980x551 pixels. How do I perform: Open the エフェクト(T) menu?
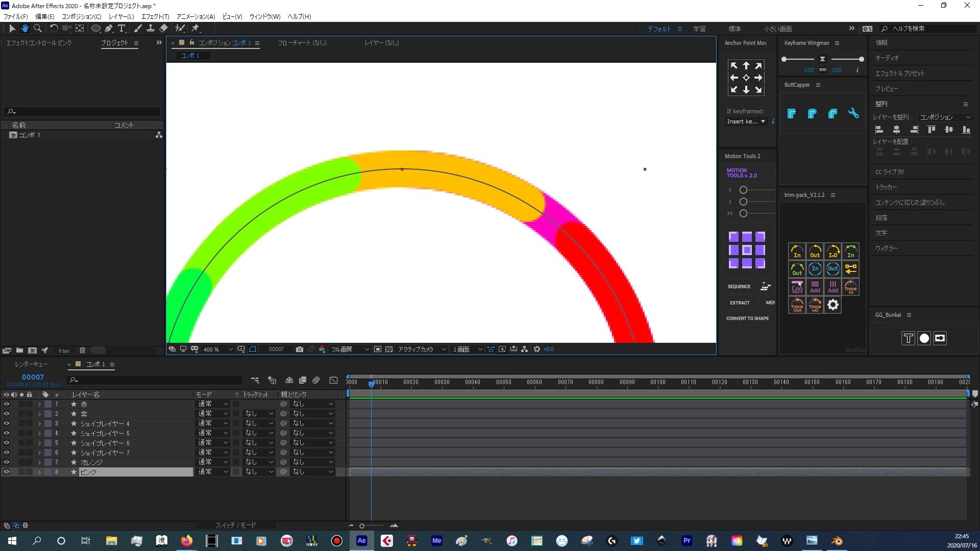[x=155, y=16]
